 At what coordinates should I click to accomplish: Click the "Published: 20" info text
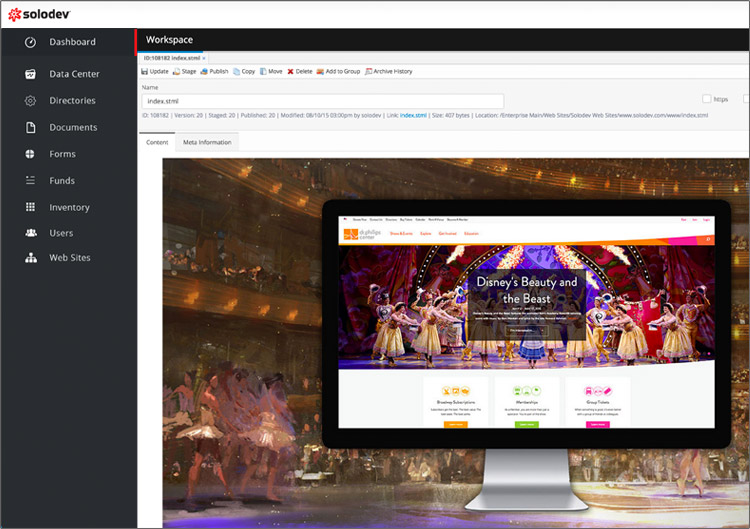[x=258, y=115]
